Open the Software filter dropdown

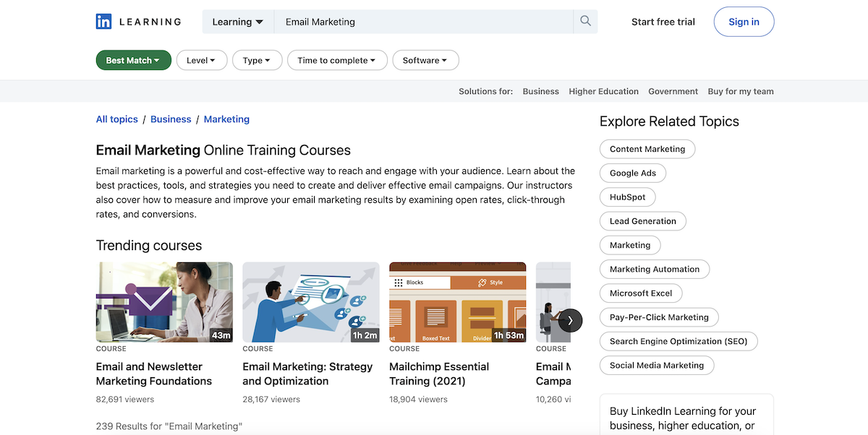[425, 60]
